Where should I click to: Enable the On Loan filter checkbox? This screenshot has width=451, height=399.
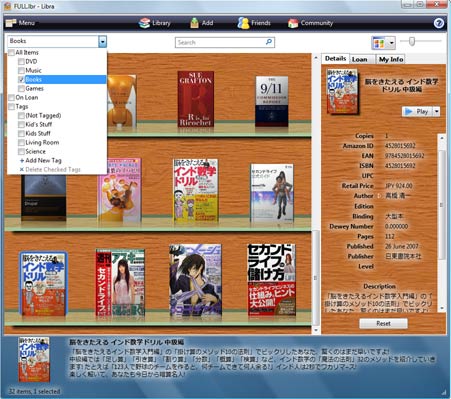11,97
